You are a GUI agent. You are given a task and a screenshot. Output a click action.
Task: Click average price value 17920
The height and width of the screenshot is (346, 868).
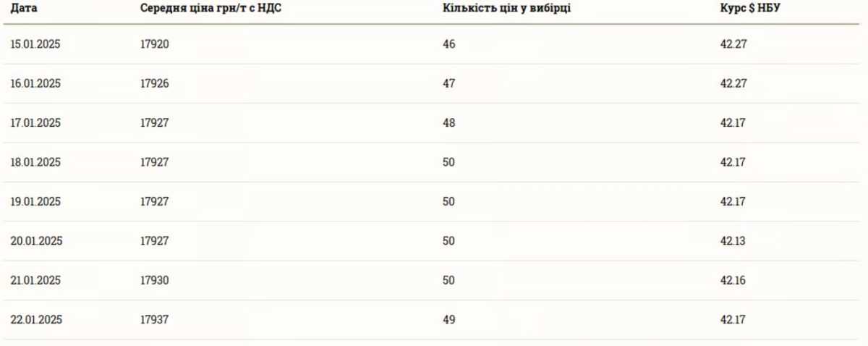(x=155, y=45)
